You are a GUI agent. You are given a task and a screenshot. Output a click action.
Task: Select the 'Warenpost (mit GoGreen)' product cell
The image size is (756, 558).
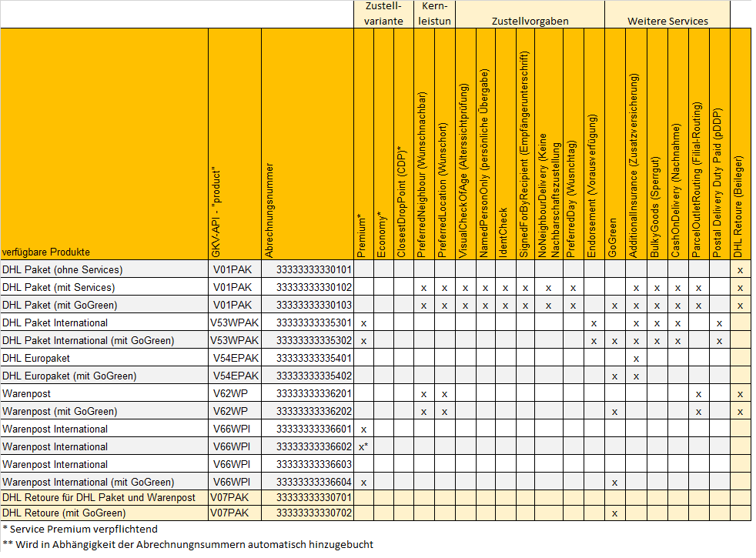60,411
